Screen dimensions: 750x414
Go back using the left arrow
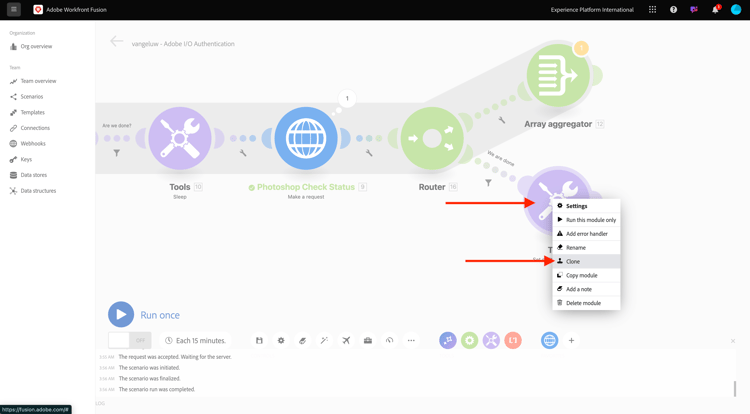[x=116, y=41]
